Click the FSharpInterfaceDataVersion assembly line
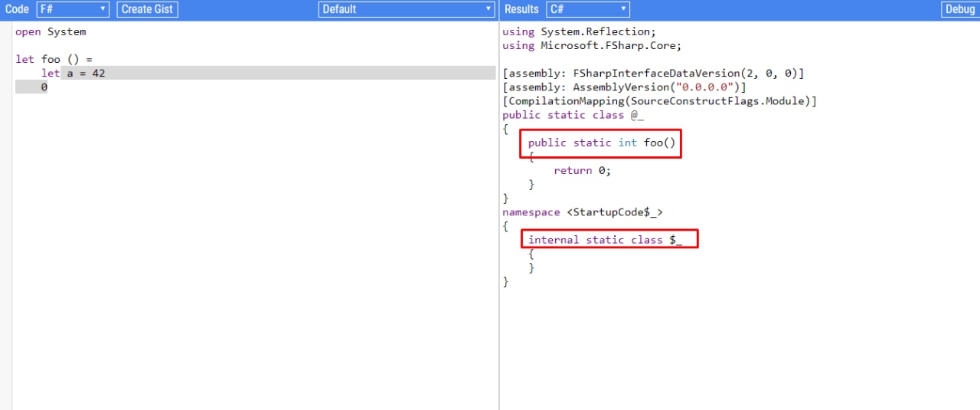The width and height of the screenshot is (980, 410). 653,73
